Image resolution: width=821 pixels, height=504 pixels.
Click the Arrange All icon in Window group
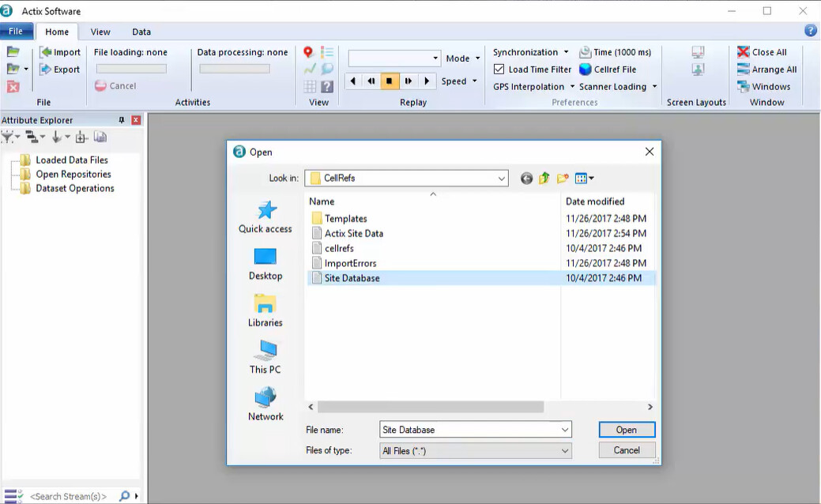745,69
